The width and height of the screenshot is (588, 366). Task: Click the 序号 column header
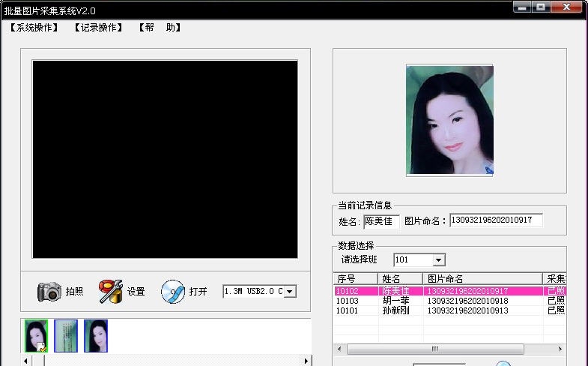click(x=356, y=278)
